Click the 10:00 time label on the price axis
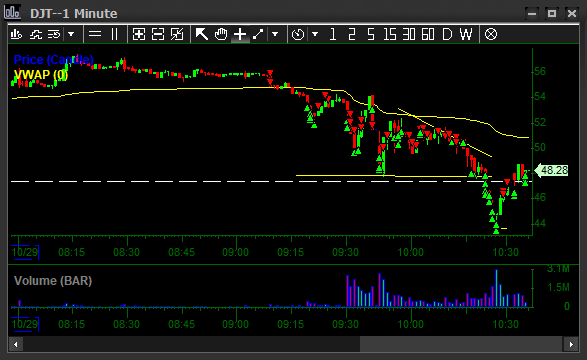Image resolution: width=587 pixels, height=360 pixels. (410, 252)
